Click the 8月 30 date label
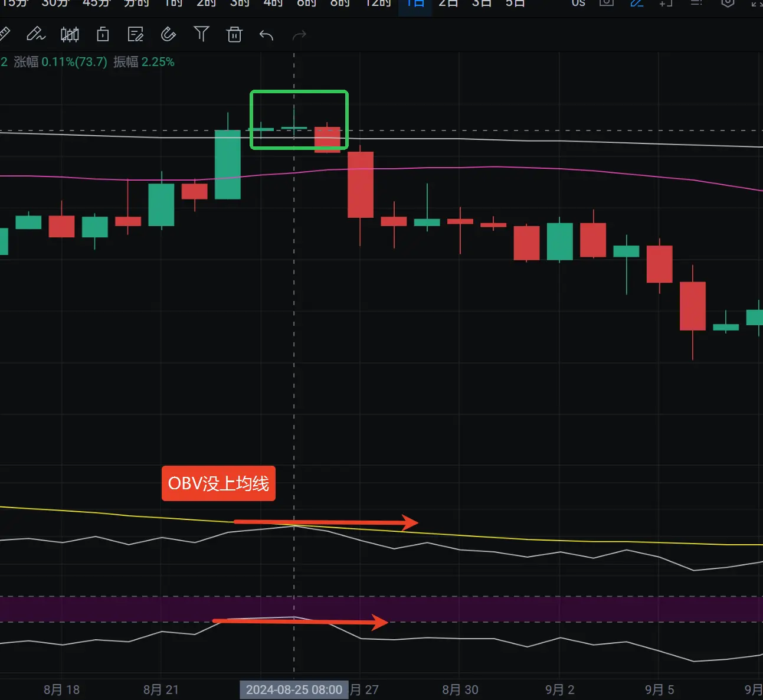 (460, 689)
